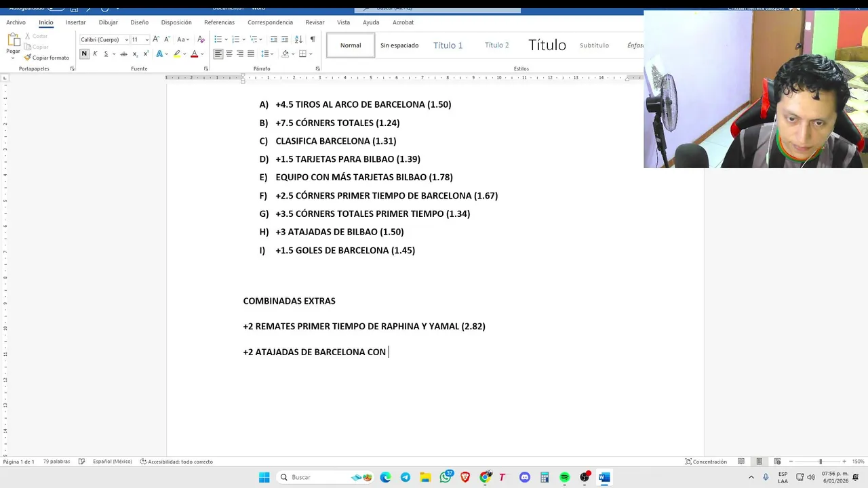The height and width of the screenshot is (488, 868).
Task: Apply Sin espaciado style
Action: click(399, 45)
